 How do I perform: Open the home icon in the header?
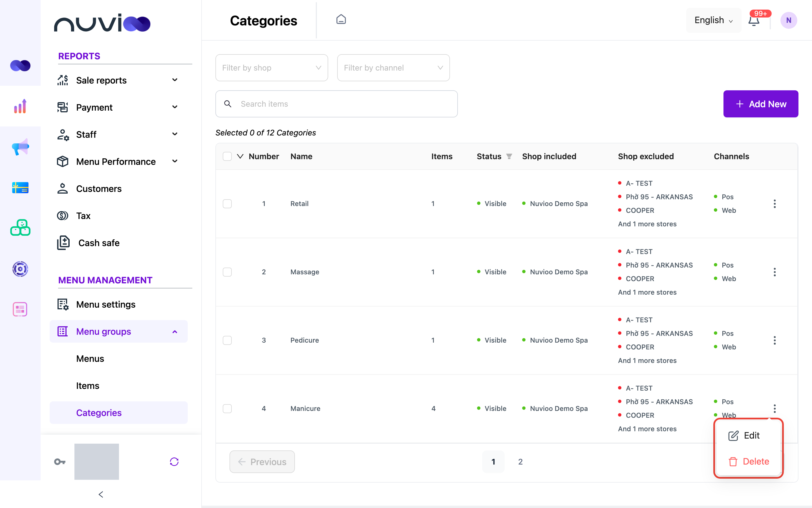click(x=341, y=19)
